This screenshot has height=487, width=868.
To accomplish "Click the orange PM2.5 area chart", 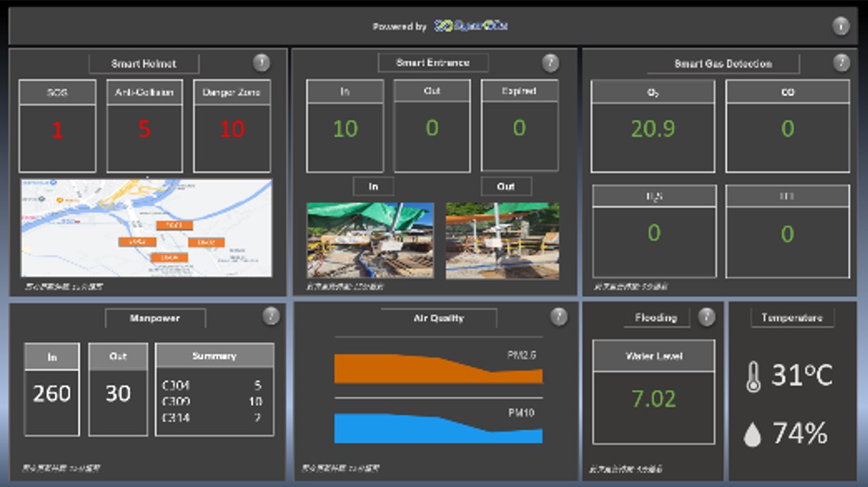I will point(438,368).
